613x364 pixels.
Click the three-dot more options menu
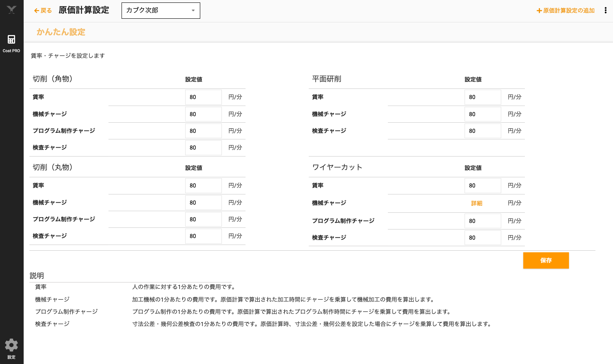[605, 11]
